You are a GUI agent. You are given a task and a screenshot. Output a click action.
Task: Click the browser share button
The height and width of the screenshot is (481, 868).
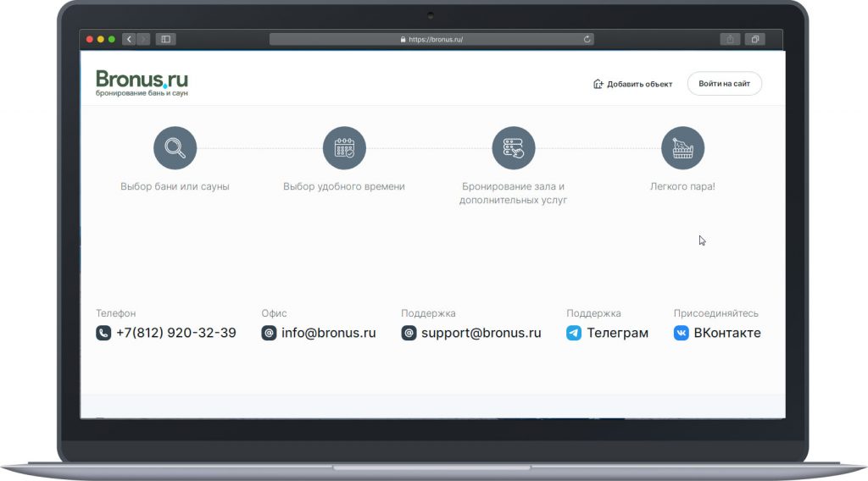730,39
